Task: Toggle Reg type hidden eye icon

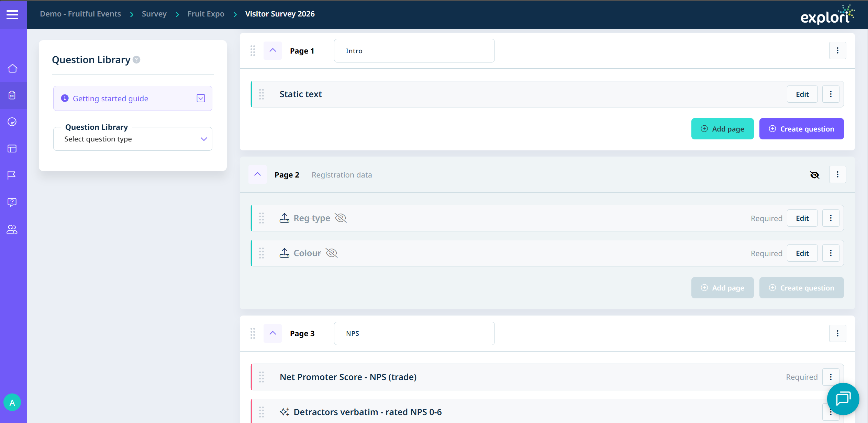Action: point(341,218)
